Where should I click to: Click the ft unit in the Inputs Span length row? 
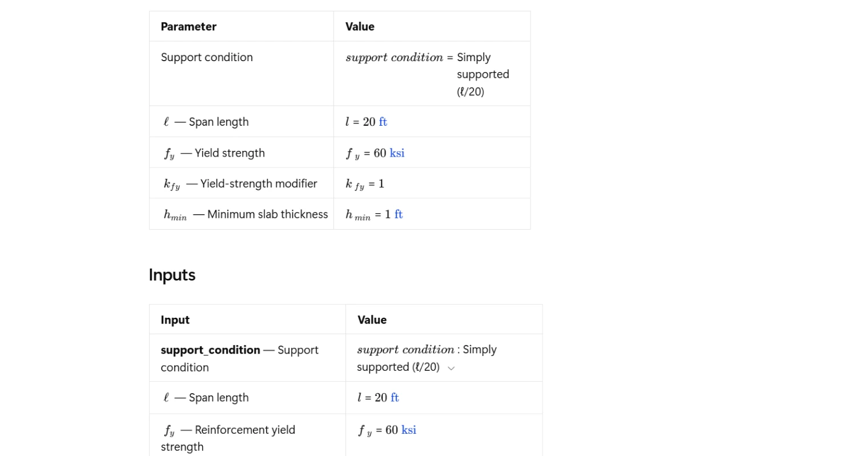coord(395,398)
